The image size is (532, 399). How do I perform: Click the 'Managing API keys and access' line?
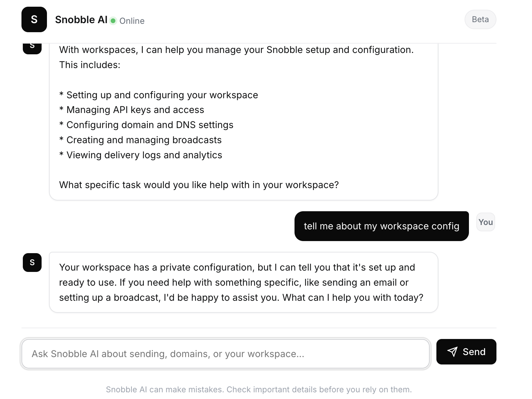point(132,110)
